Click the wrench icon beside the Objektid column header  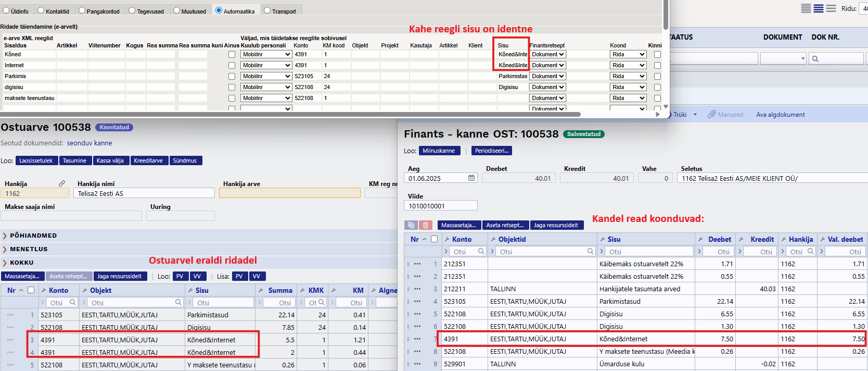point(493,239)
